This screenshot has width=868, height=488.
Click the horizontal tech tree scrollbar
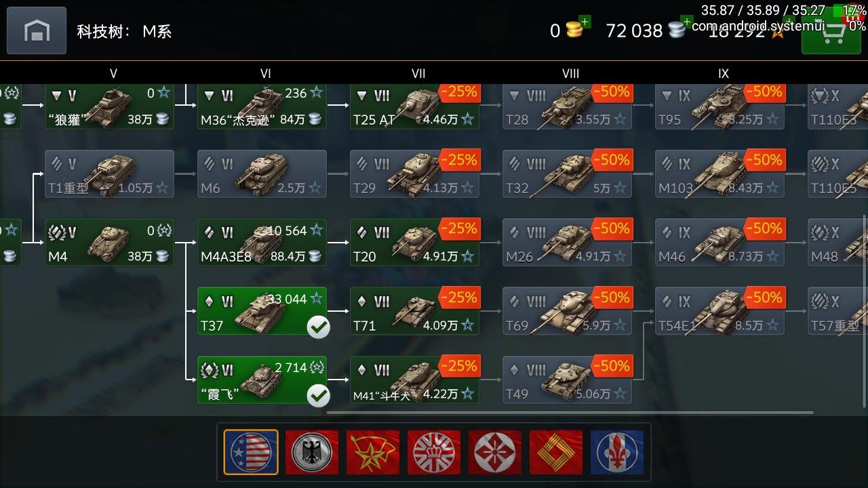[570, 412]
